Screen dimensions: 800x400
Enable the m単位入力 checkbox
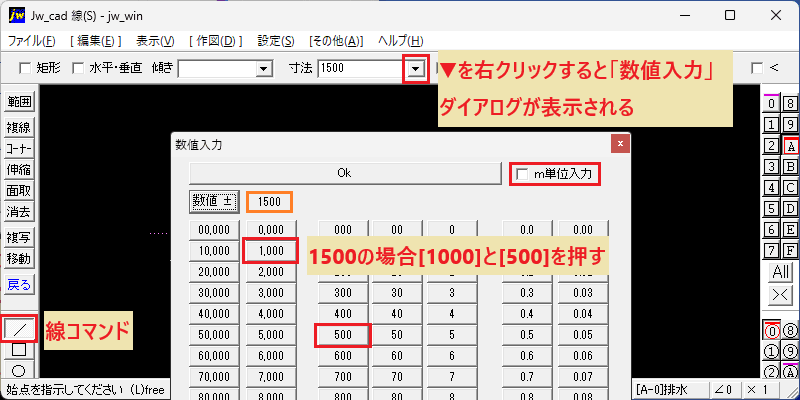coord(522,174)
